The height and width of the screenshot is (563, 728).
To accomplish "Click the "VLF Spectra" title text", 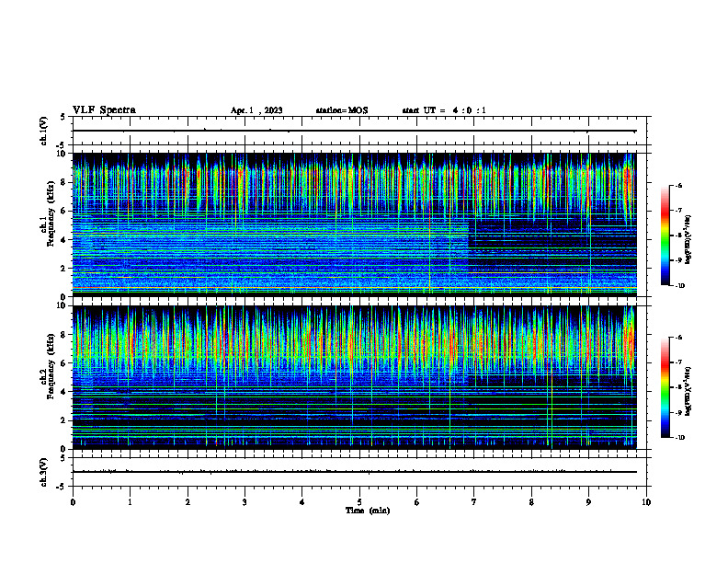I will [x=104, y=110].
